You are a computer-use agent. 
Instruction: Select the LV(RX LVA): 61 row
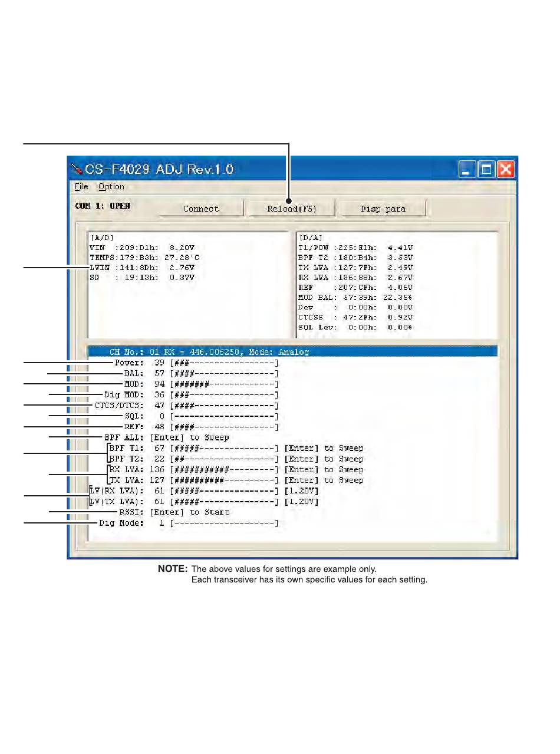204,491
